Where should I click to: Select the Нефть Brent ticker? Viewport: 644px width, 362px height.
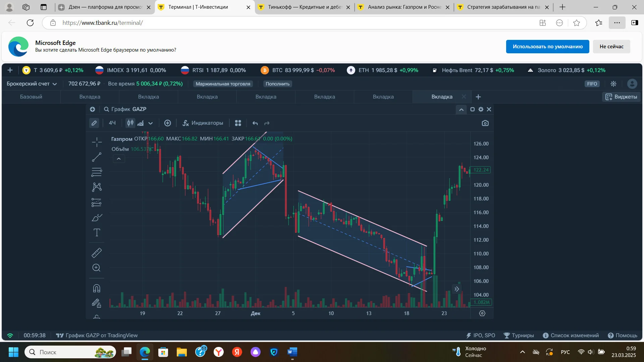[473, 70]
